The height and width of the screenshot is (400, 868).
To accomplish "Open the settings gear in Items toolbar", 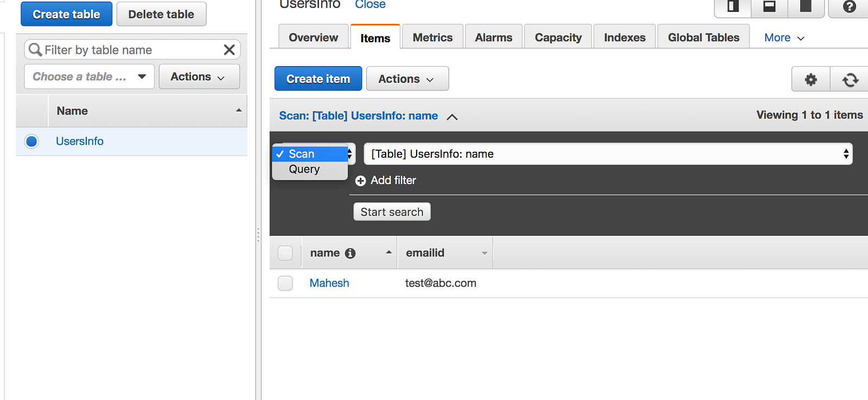I will point(811,80).
